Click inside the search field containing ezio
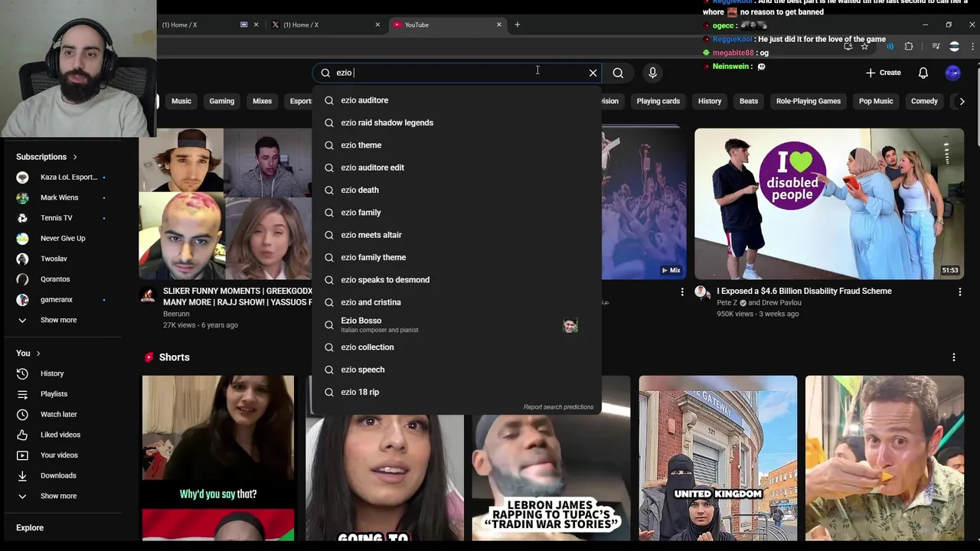 (456, 73)
